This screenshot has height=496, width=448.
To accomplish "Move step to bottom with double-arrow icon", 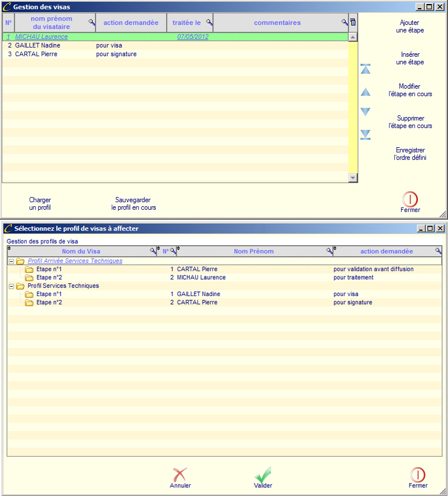I will point(365,135).
